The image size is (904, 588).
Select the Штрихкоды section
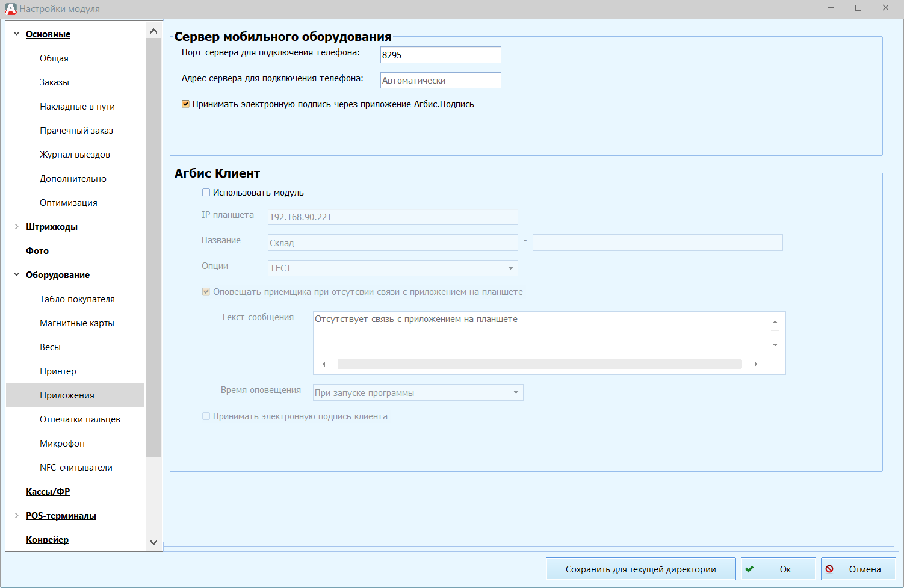pos(52,227)
